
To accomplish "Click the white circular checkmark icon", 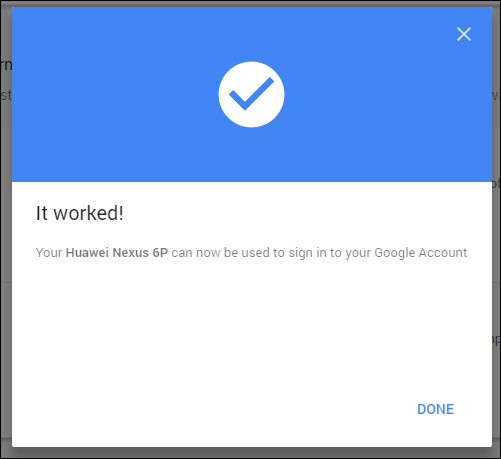I will [x=251, y=94].
